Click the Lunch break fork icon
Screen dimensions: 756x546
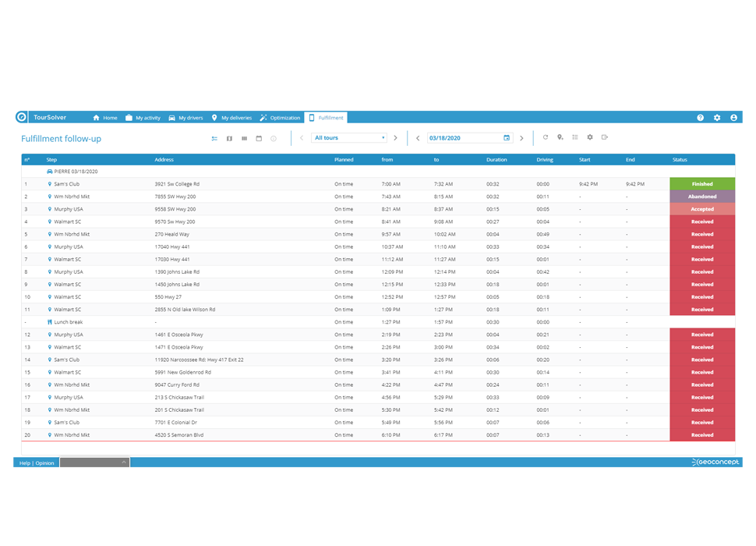(49, 321)
